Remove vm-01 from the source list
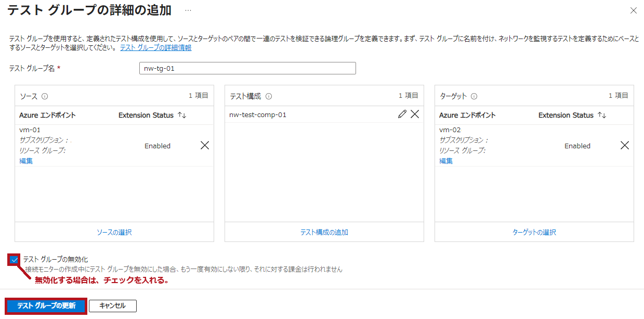Screen dimensions: 644x319 coord(205,146)
